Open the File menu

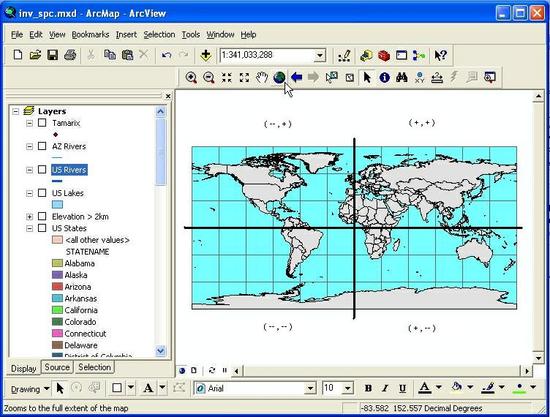(x=17, y=34)
